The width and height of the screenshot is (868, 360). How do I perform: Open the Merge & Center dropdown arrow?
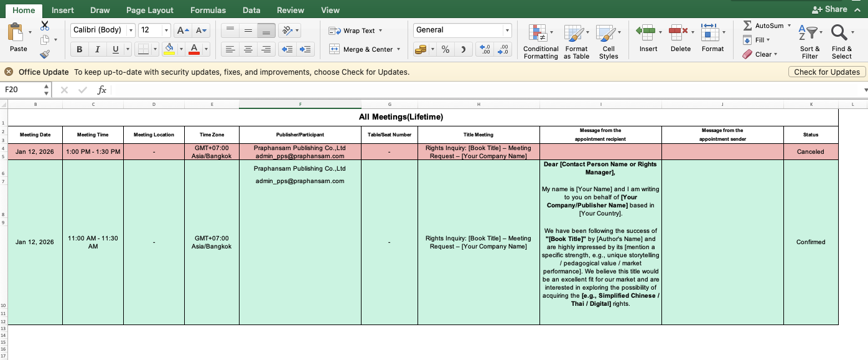click(x=398, y=50)
